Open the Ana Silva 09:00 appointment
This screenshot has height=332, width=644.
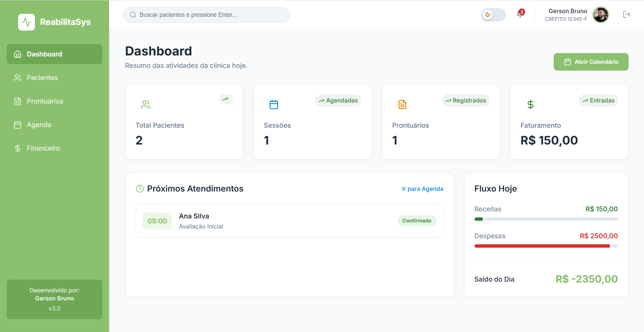pyautogui.click(x=290, y=221)
